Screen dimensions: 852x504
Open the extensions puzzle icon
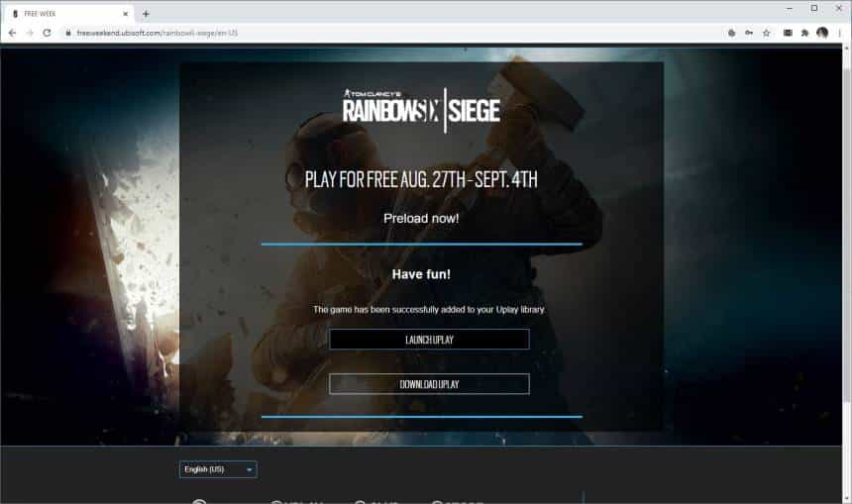coord(804,33)
